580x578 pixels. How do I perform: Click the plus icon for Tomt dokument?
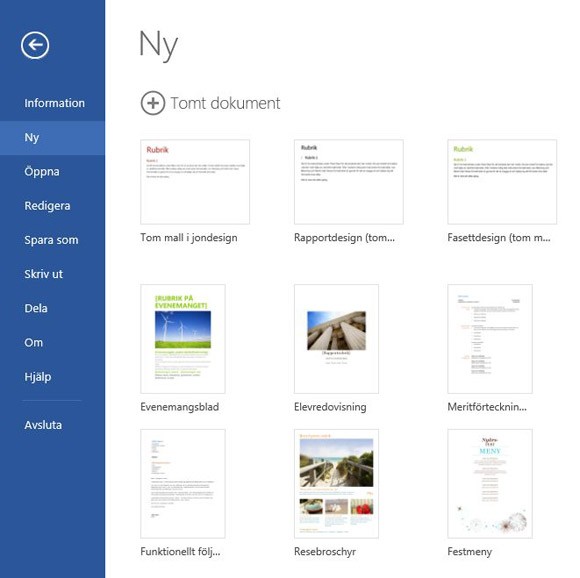153,103
